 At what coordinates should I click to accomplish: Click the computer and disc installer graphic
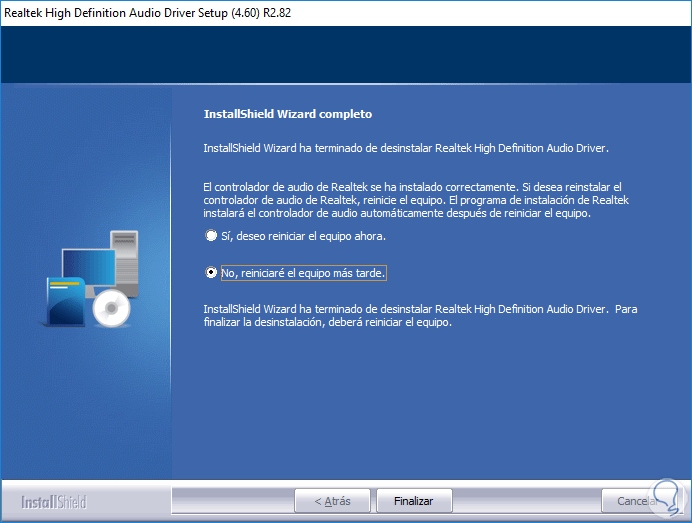coord(91,278)
